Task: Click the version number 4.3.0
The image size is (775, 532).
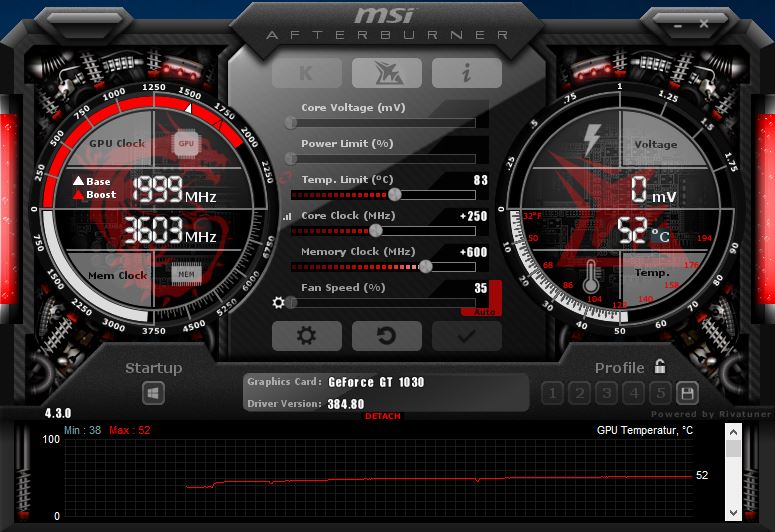Action: (58, 413)
